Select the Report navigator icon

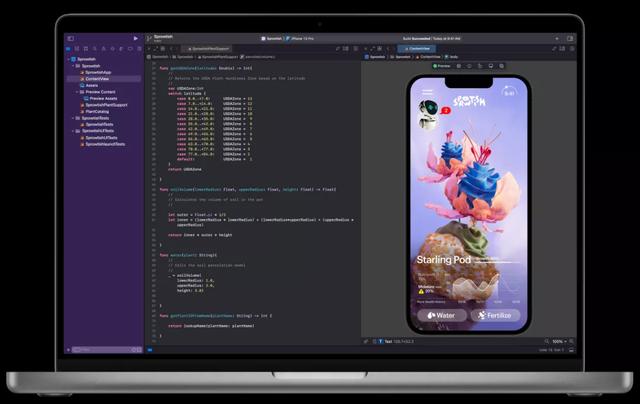139,49
